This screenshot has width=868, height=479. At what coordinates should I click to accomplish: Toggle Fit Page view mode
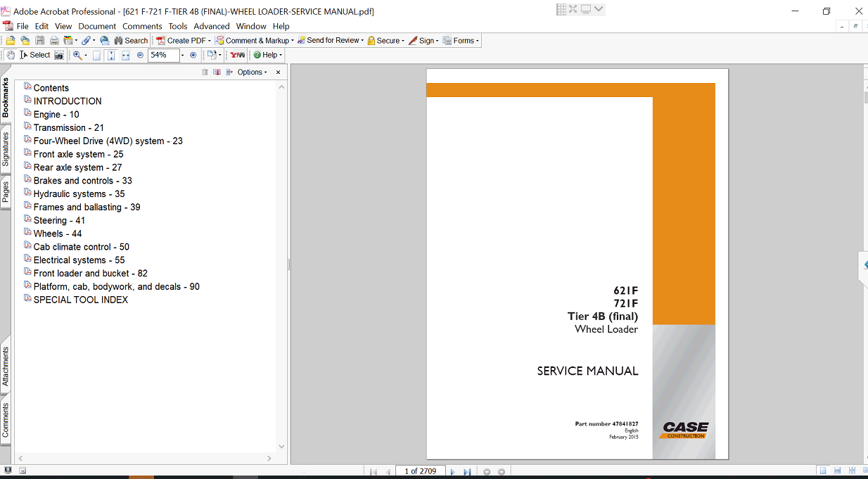pyautogui.click(x=111, y=55)
